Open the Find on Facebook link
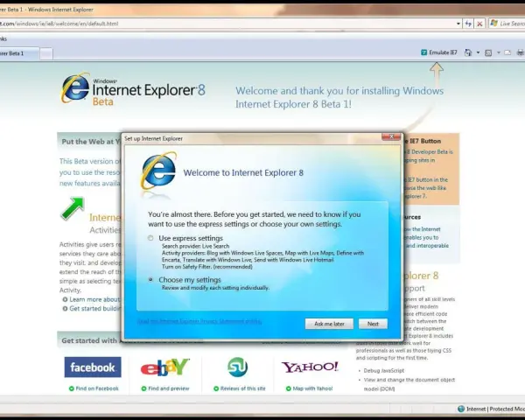The height and width of the screenshot is (420, 525). point(97,388)
